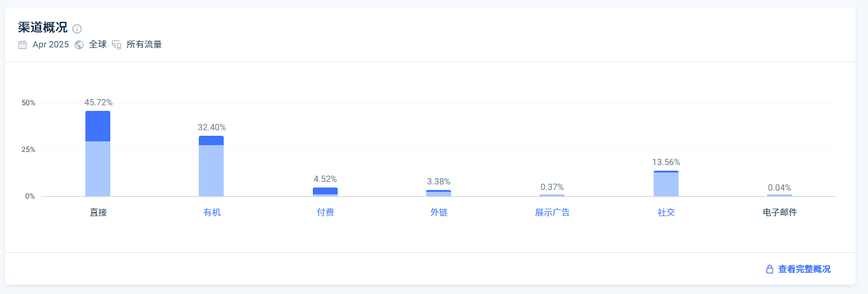Click the 13.56% 社交 bar
Screen dimensions: 868x294
click(666, 184)
